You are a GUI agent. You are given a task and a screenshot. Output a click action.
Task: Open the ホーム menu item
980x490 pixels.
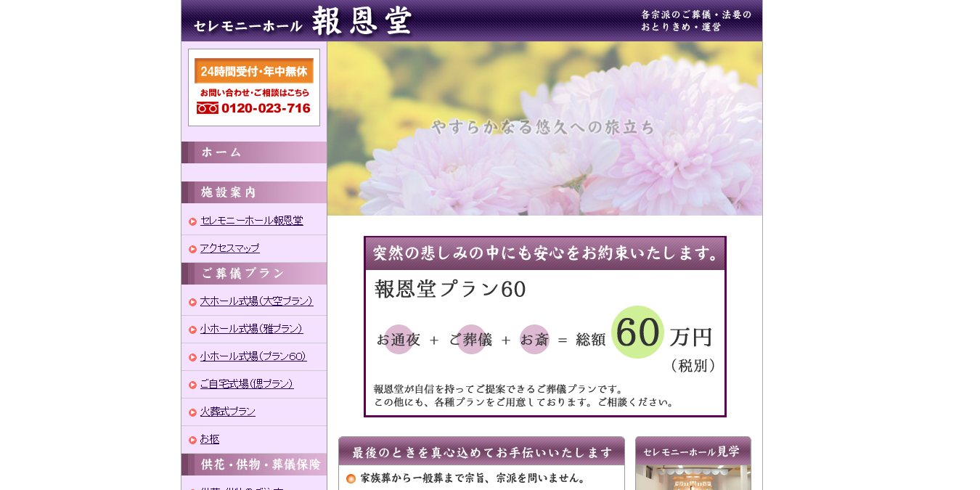pos(254,152)
